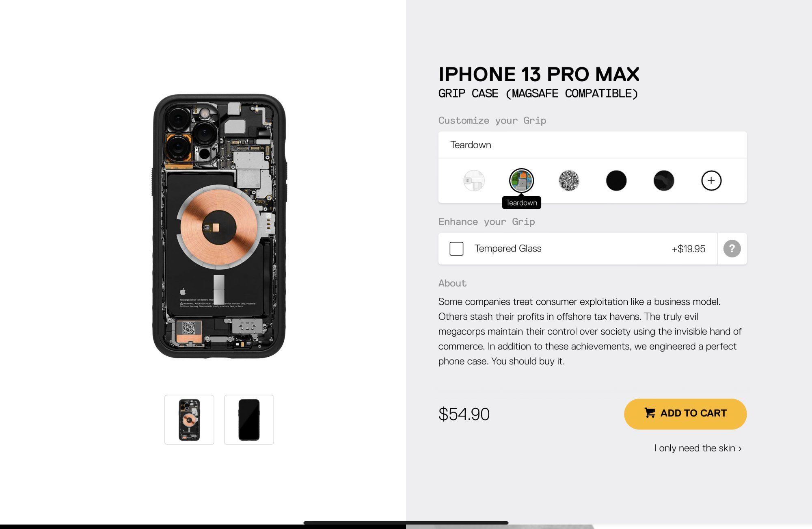812x529 pixels.
Task: Select the white robot skin swatch
Action: pos(474,181)
